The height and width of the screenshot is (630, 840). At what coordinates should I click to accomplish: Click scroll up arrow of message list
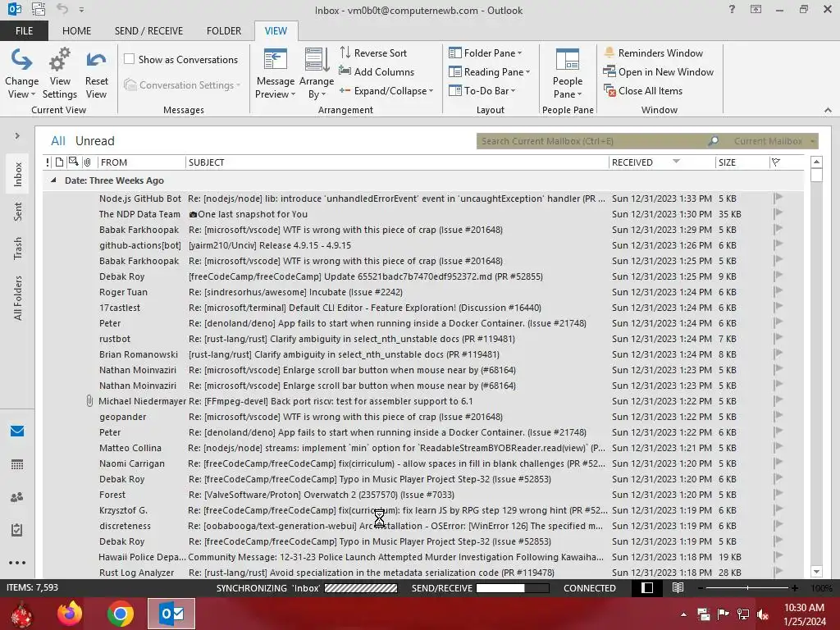pyautogui.click(x=816, y=162)
